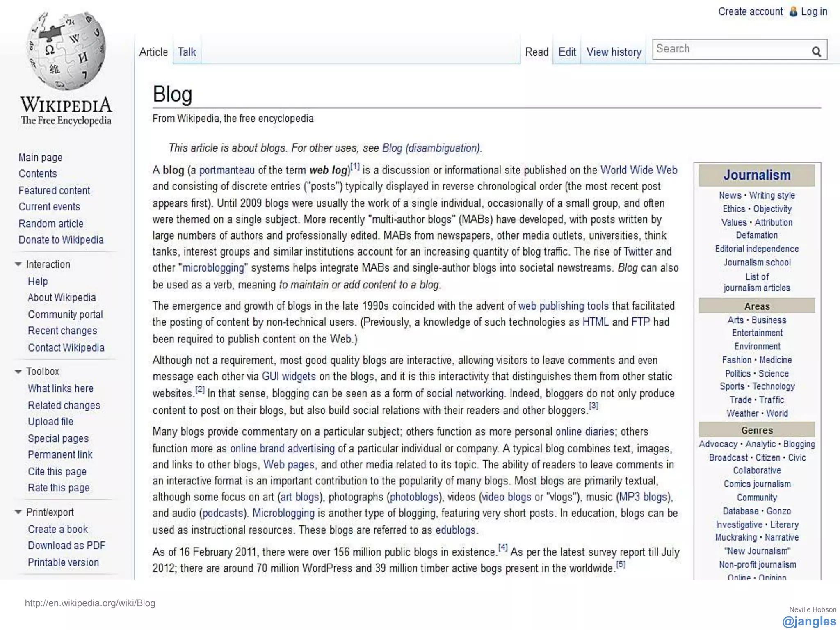Click footnote reference [4]
This screenshot has height=630, width=840.
pos(503,548)
